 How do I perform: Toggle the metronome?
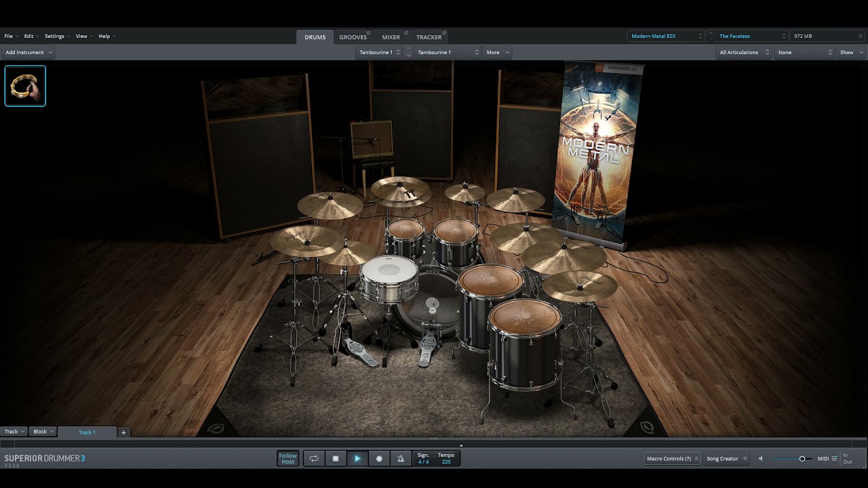click(401, 459)
